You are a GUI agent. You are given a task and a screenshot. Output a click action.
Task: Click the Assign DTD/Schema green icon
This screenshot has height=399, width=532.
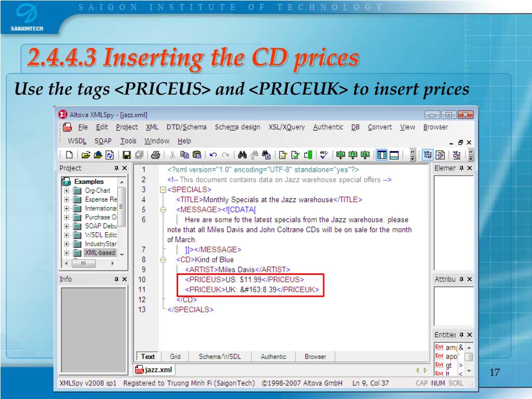(x=308, y=155)
